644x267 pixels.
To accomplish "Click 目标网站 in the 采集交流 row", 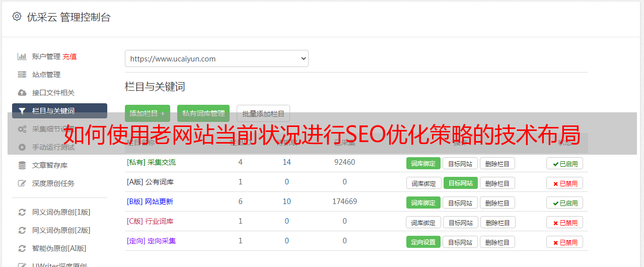I will (460, 163).
